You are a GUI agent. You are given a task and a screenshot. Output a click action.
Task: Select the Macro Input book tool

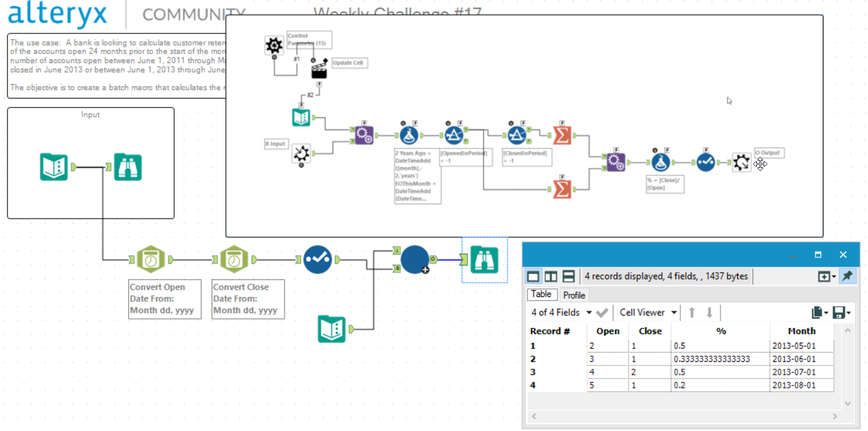[x=301, y=117]
